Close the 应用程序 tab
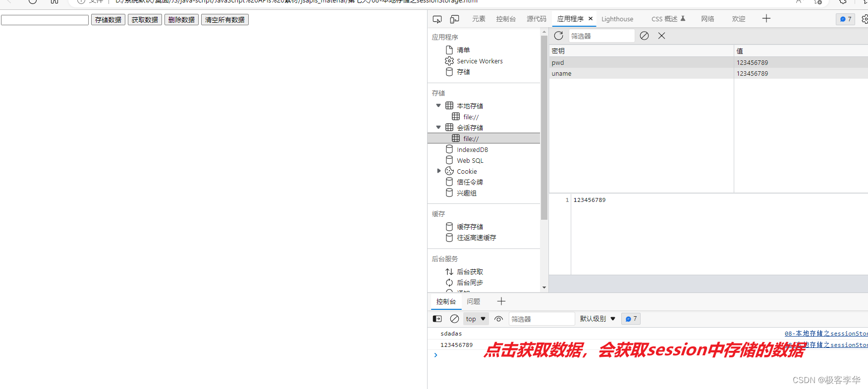The width and height of the screenshot is (868, 389). pos(591,19)
